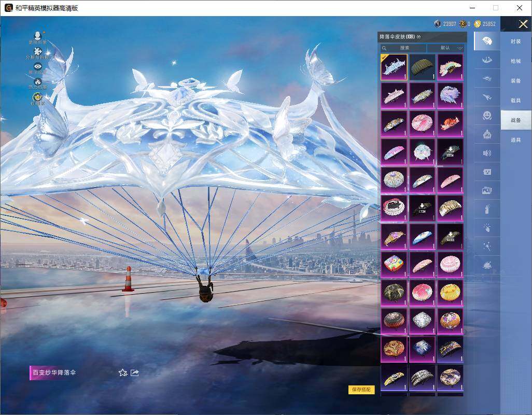Screen dimensions: 532x415
Task: Download the parachute marked 157M
Action: tap(450, 151)
